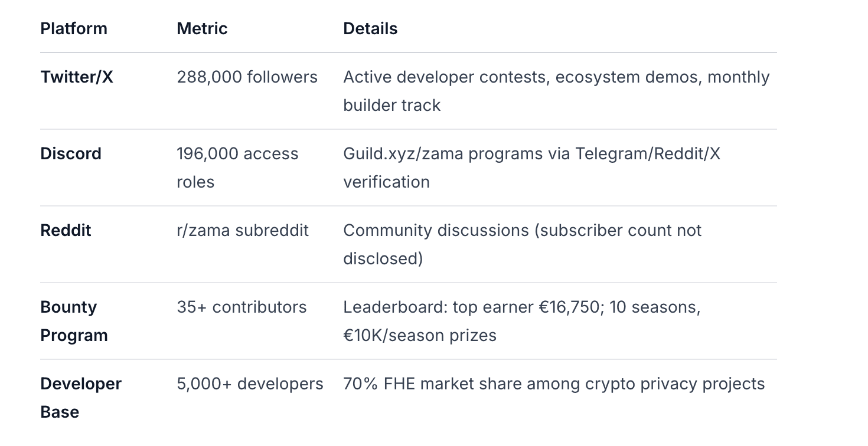
Task: Select the Twitter/X row label
Action: click(x=77, y=77)
